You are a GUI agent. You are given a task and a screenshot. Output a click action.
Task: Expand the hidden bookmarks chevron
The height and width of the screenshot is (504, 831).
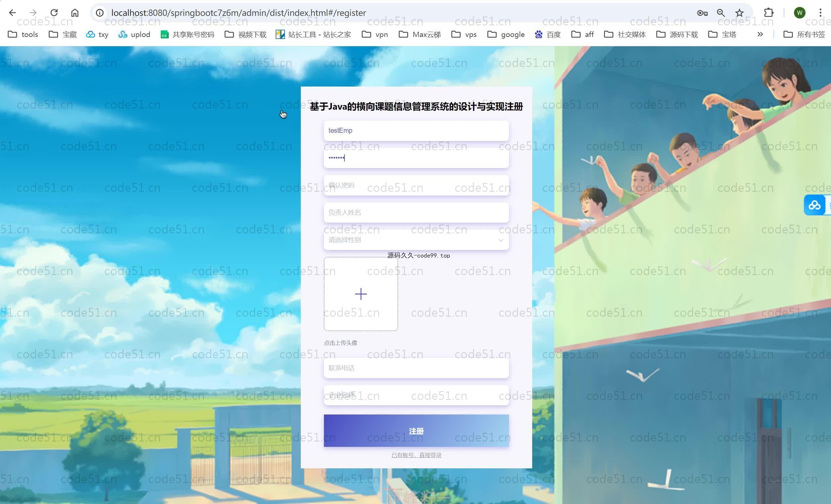click(760, 34)
